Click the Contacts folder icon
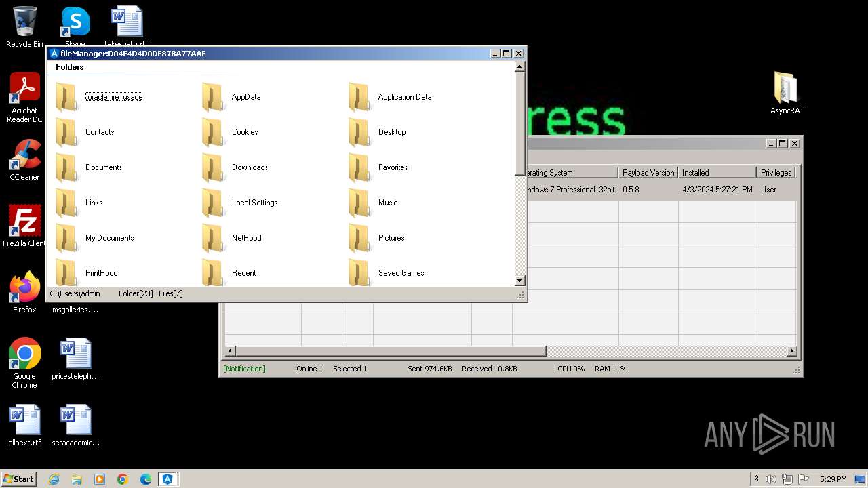This screenshot has width=868, height=488. tap(66, 132)
